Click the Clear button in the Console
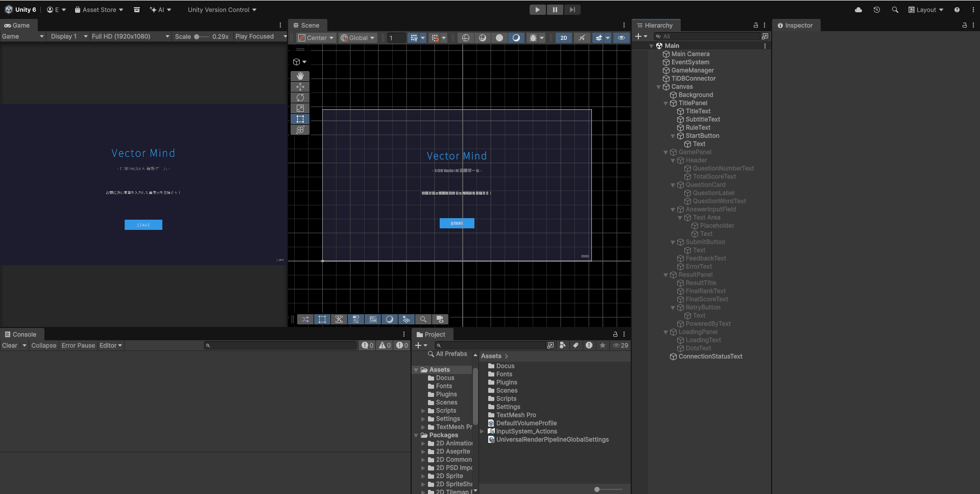The image size is (980, 494). (x=9, y=345)
